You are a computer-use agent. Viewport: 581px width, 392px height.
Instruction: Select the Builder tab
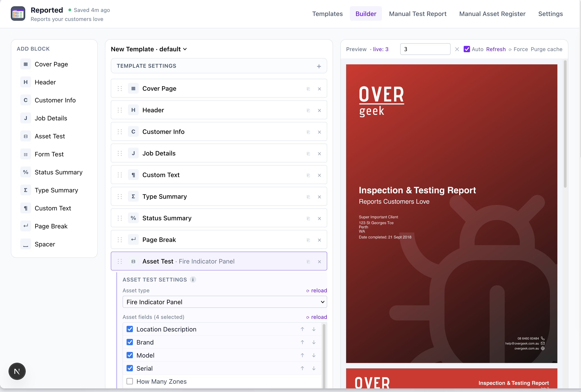366,14
